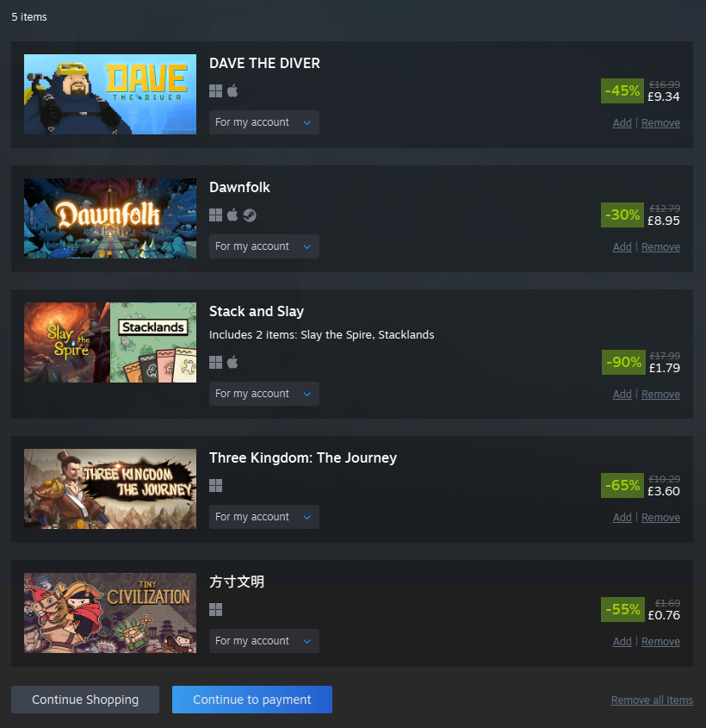Image resolution: width=706 pixels, height=728 pixels.
Task: Open the Tiny Civilization game thumbnail
Action: (x=110, y=613)
